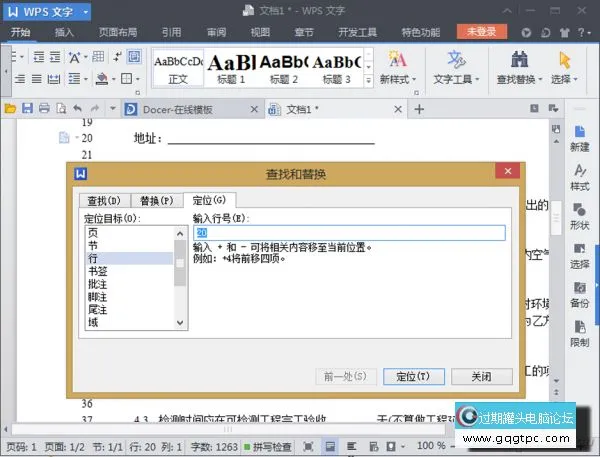Click the distributed alignment icon
Image resolution: width=600 pixels, height=457 pixels.
[54, 79]
